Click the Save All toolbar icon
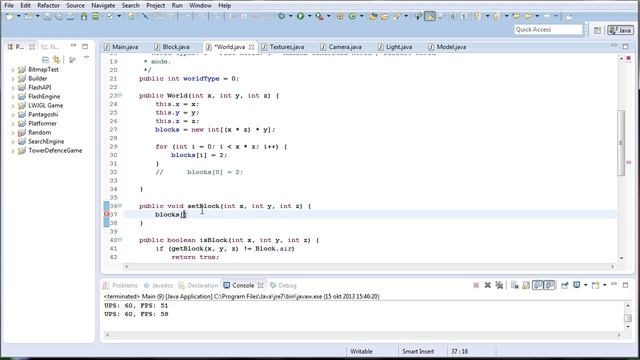 coord(59,16)
